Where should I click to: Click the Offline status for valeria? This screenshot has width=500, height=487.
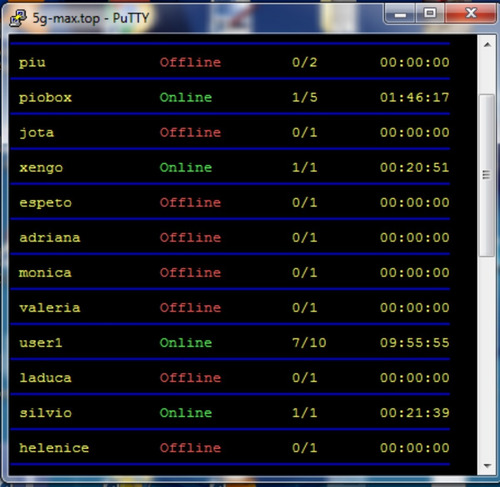[x=190, y=307]
